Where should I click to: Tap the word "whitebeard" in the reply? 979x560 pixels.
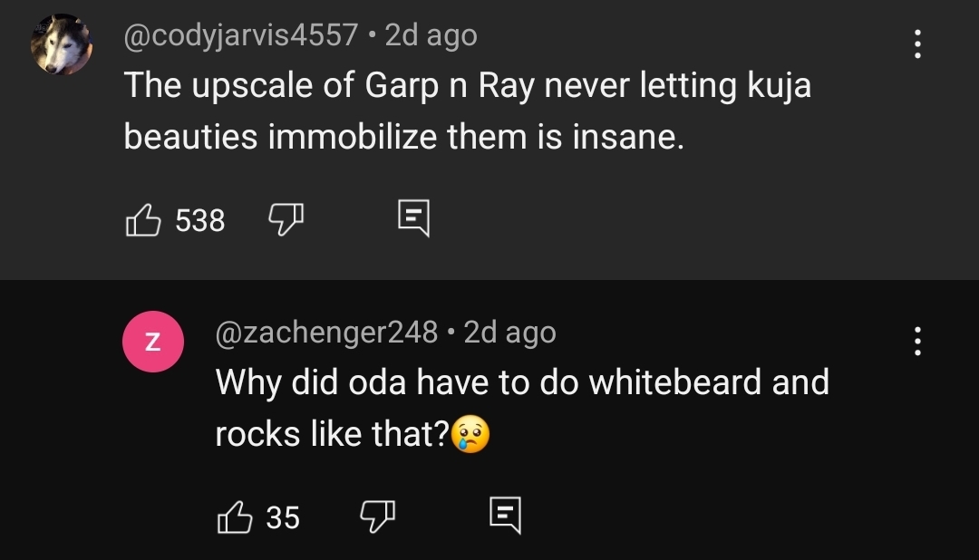tap(675, 381)
